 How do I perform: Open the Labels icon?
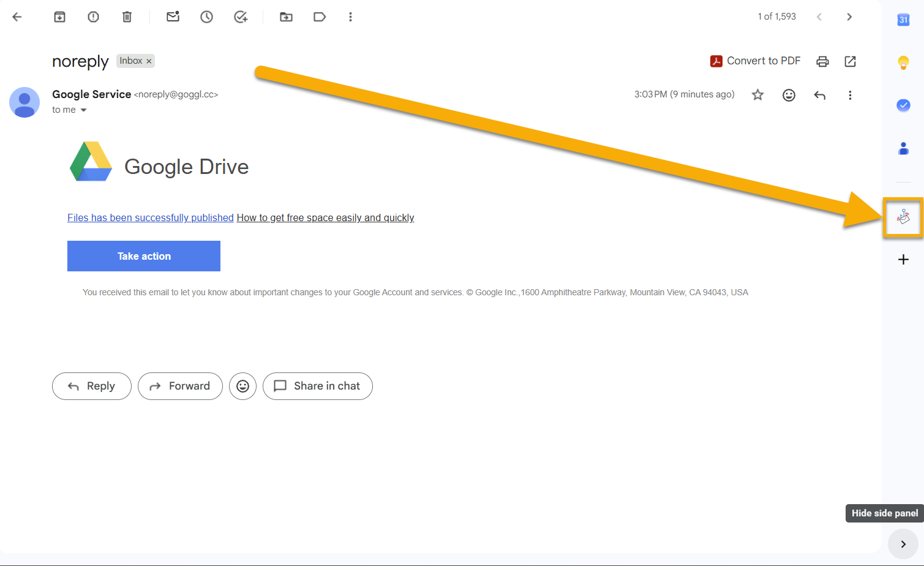pos(320,17)
